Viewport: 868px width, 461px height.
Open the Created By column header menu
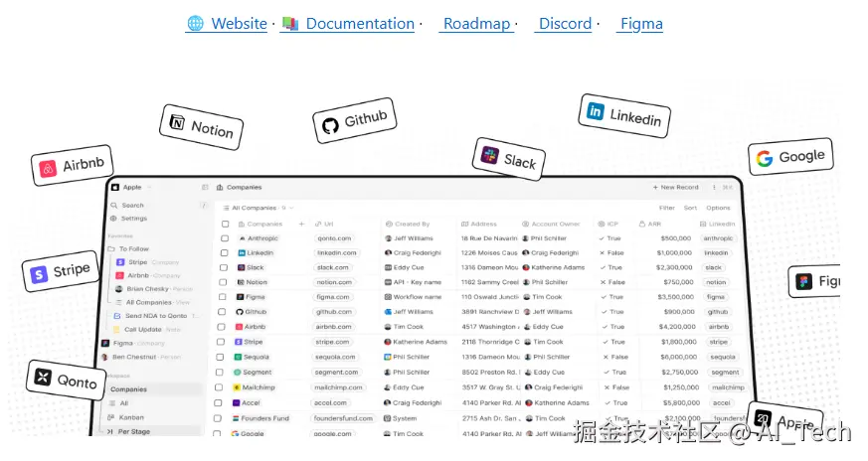point(408,225)
